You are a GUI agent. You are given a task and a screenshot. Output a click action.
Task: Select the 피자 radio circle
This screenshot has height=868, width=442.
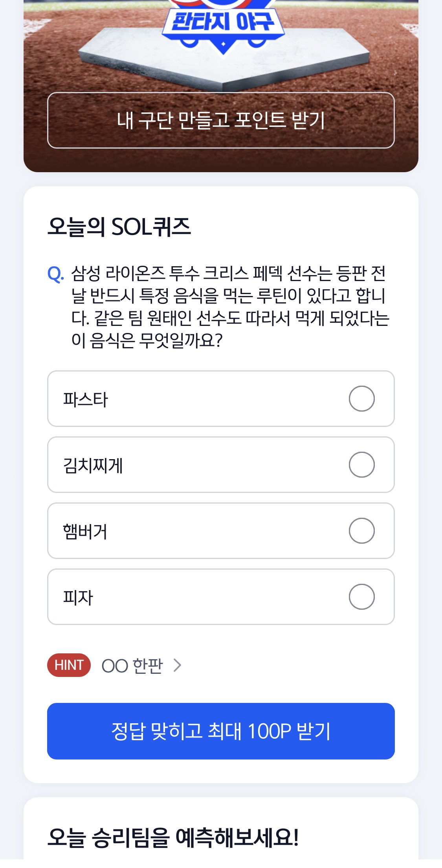pyautogui.click(x=361, y=597)
